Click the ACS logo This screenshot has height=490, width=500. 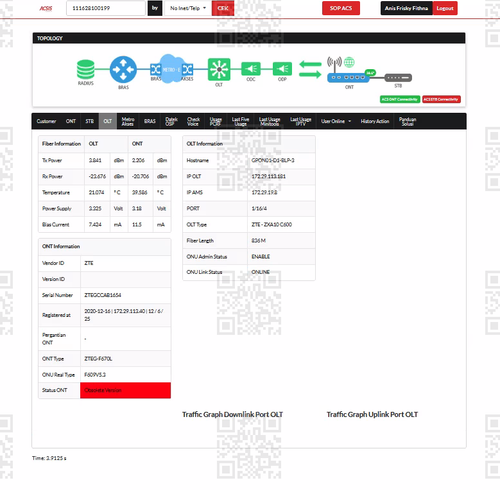[46, 8]
